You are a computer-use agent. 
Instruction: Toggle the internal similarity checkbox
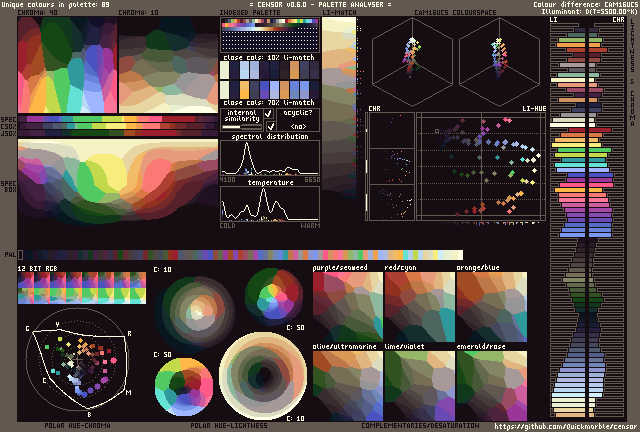pyautogui.click(x=268, y=115)
